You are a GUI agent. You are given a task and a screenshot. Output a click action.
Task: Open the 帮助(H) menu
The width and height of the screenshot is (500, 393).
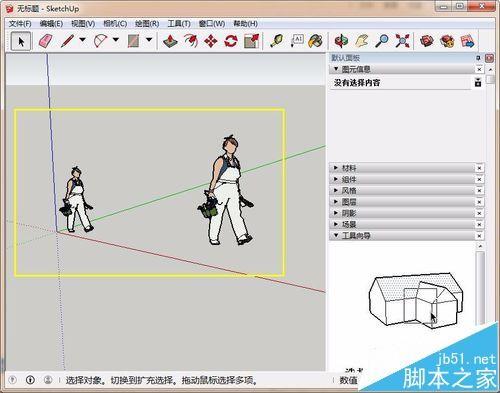click(245, 24)
